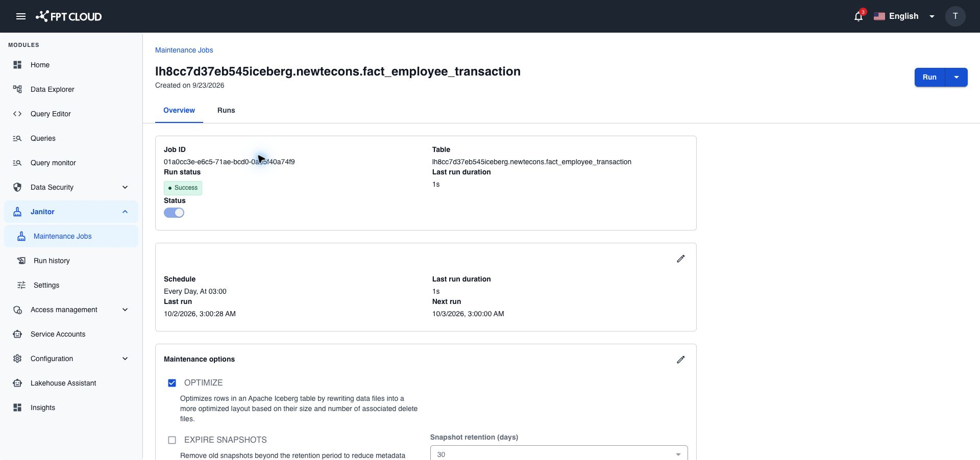Open the English language dropdown
The height and width of the screenshot is (460, 980).
pyautogui.click(x=904, y=16)
